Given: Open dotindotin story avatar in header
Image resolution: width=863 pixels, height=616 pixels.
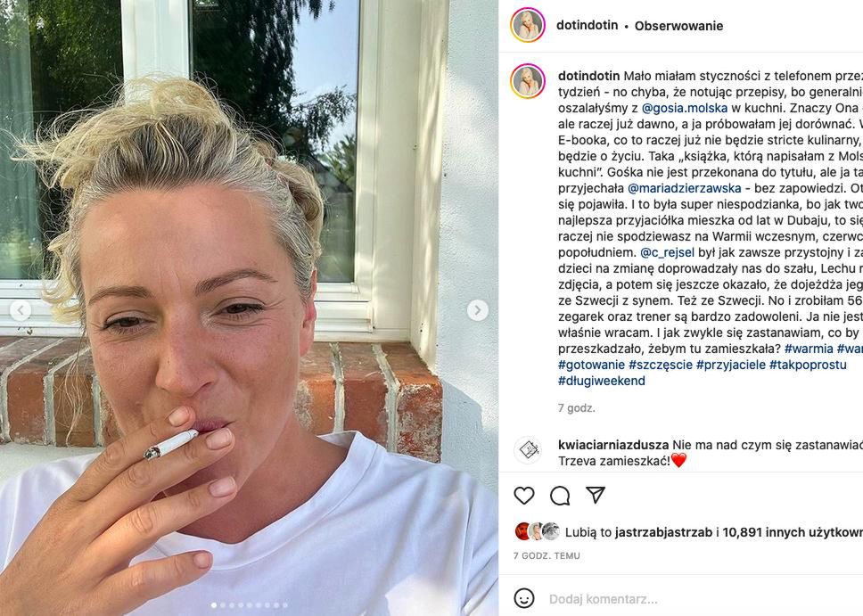Looking at the screenshot, I should coord(528,25).
